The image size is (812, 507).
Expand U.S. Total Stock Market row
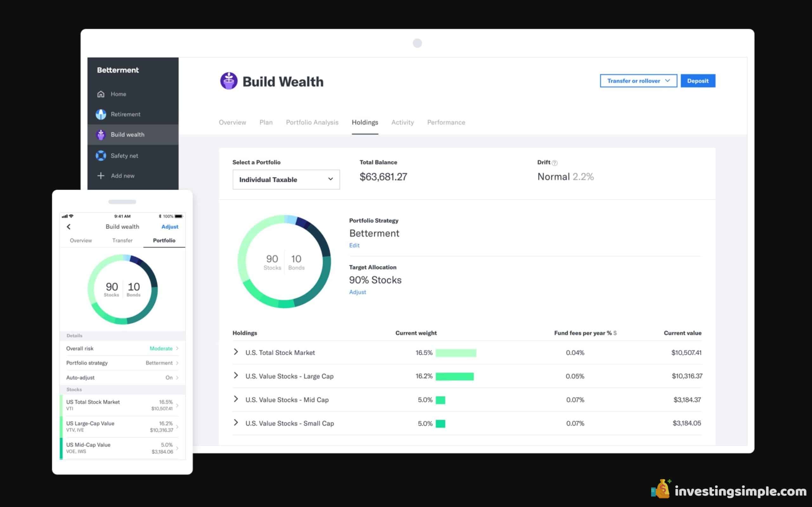tap(236, 352)
